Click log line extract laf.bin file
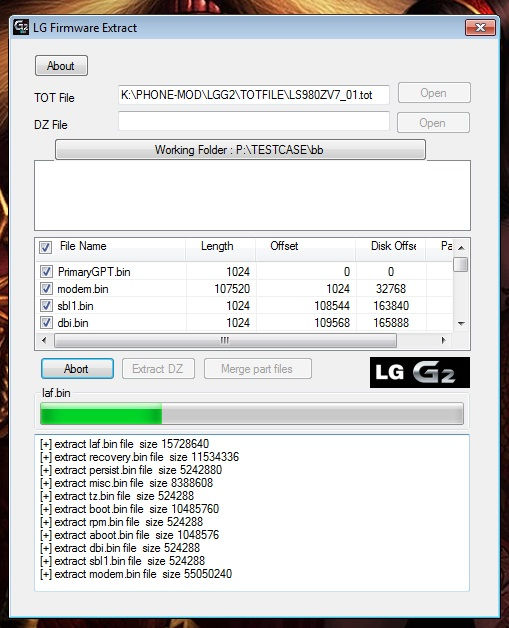The height and width of the screenshot is (628, 509). [x=125, y=444]
